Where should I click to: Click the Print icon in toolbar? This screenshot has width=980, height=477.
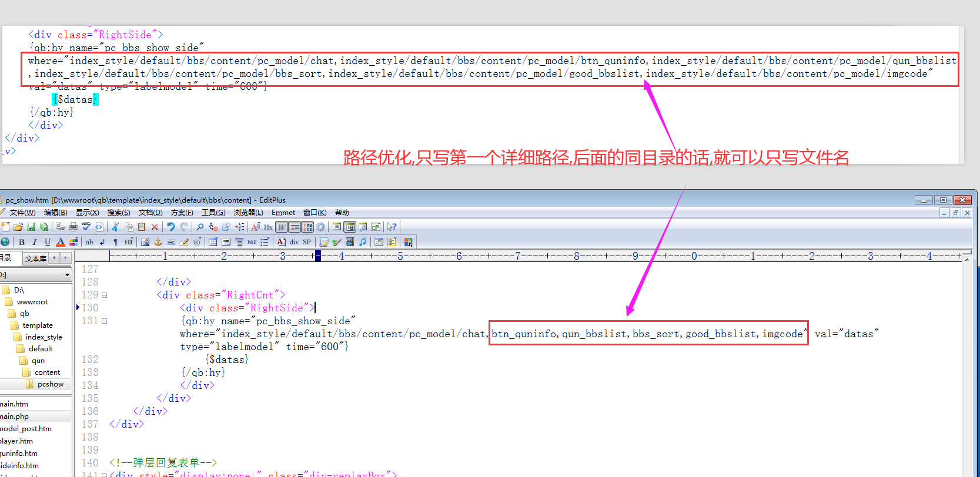point(73,227)
